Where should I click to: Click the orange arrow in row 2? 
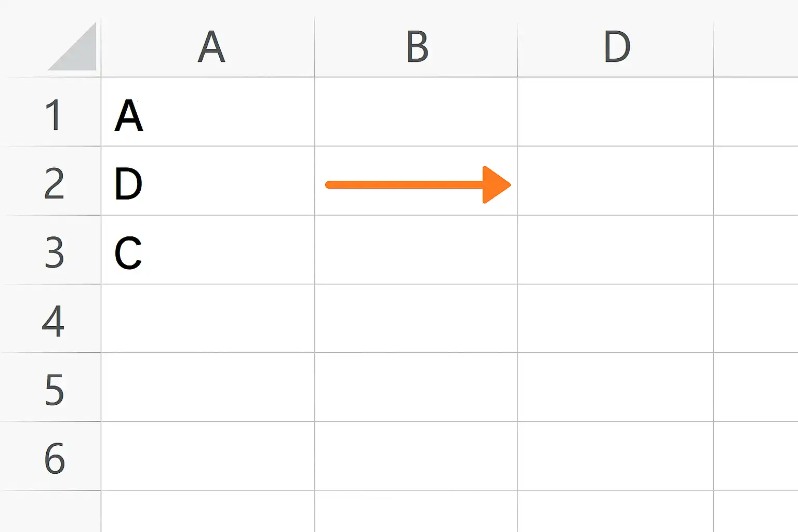pos(418,184)
